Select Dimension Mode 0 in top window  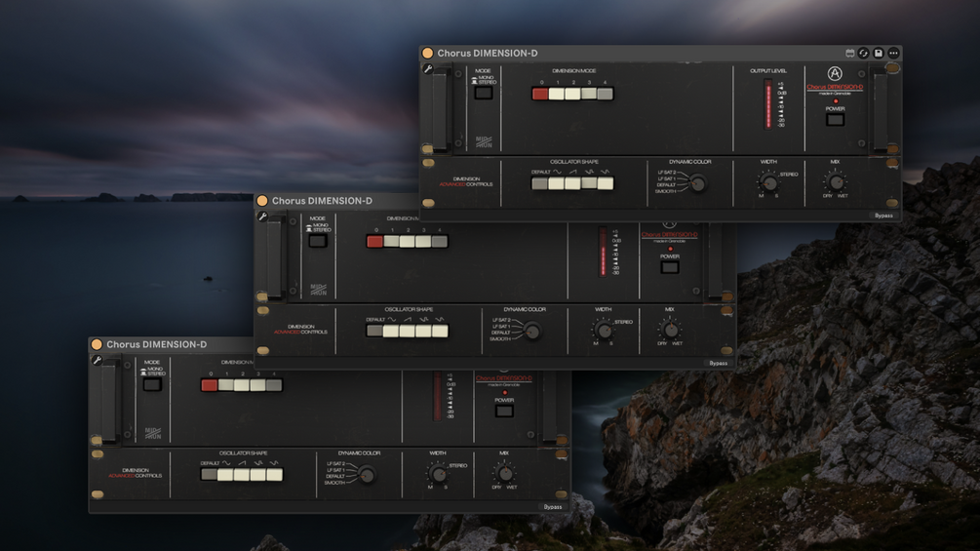coord(540,94)
